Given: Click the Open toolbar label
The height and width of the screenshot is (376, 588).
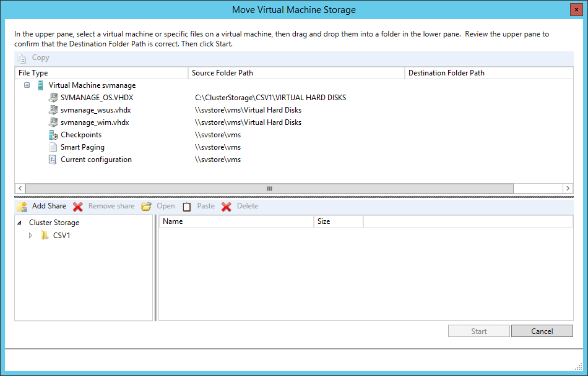Looking at the screenshot, I should (x=166, y=206).
